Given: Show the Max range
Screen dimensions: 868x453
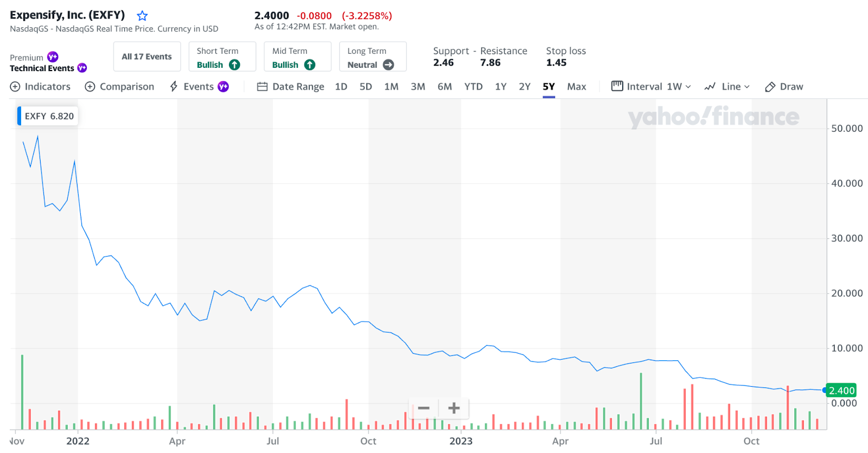Looking at the screenshot, I should [x=577, y=87].
